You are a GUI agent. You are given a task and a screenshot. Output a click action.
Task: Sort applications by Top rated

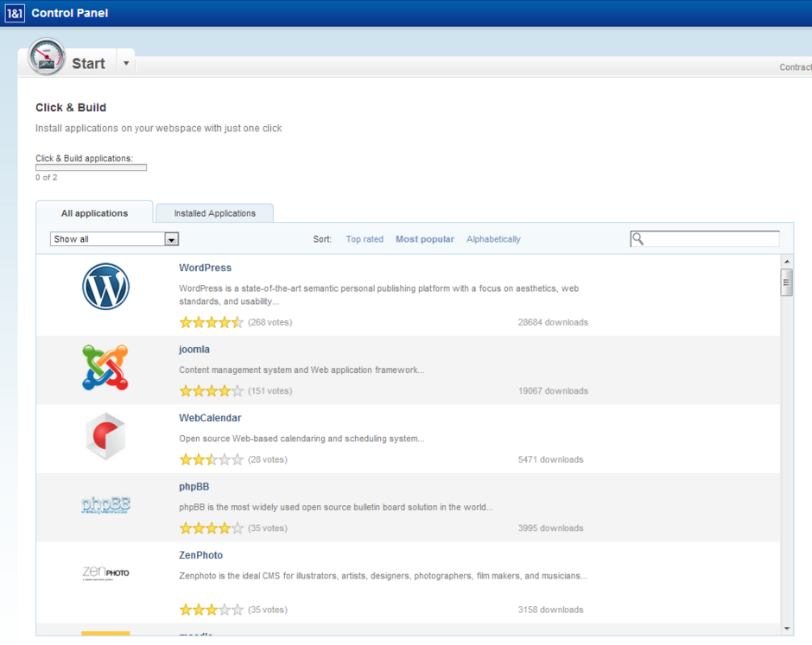click(365, 239)
